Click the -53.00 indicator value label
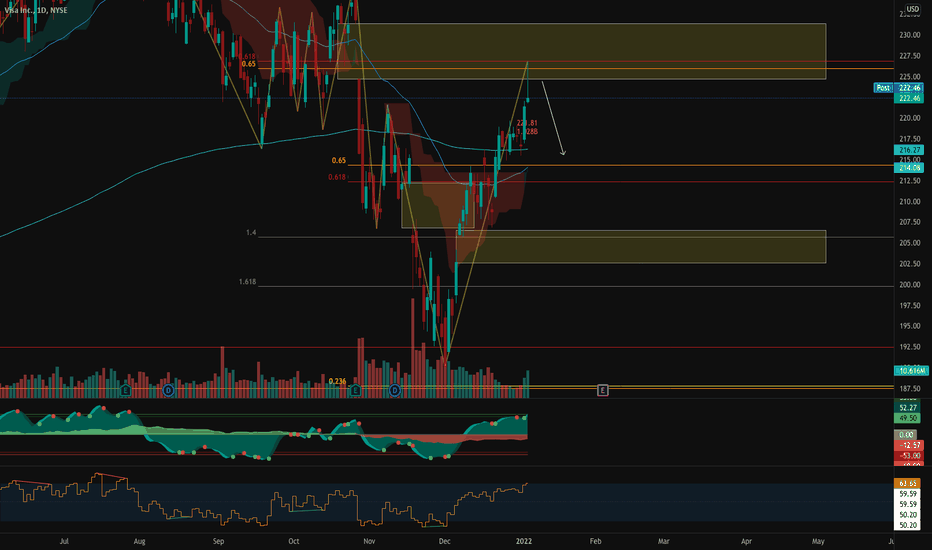The image size is (932, 550). point(908,456)
